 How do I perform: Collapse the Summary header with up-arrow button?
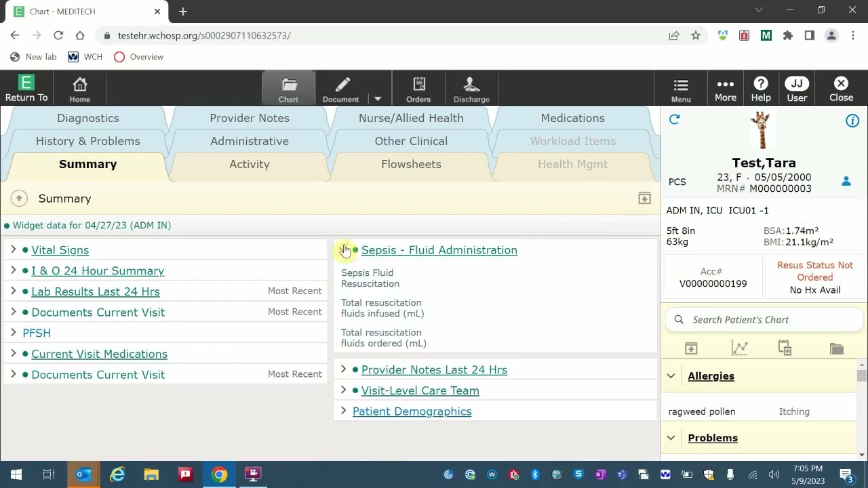(x=19, y=199)
